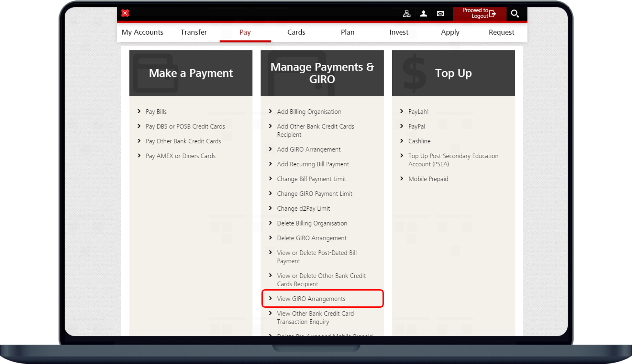Image resolution: width=632 pixels, height=364 pixels.
Task: Select View GIRO Arrangements link
Action: pyautogui.click(x=311, y=299)
